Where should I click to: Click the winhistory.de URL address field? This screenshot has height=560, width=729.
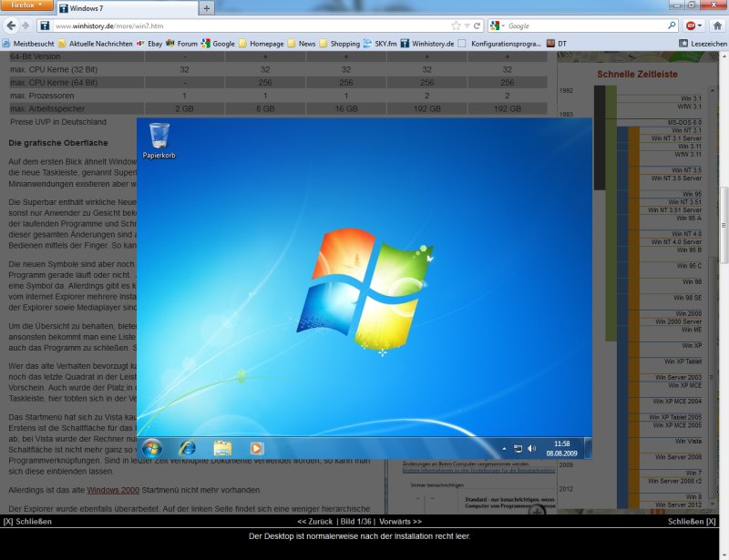click(252, 26)
